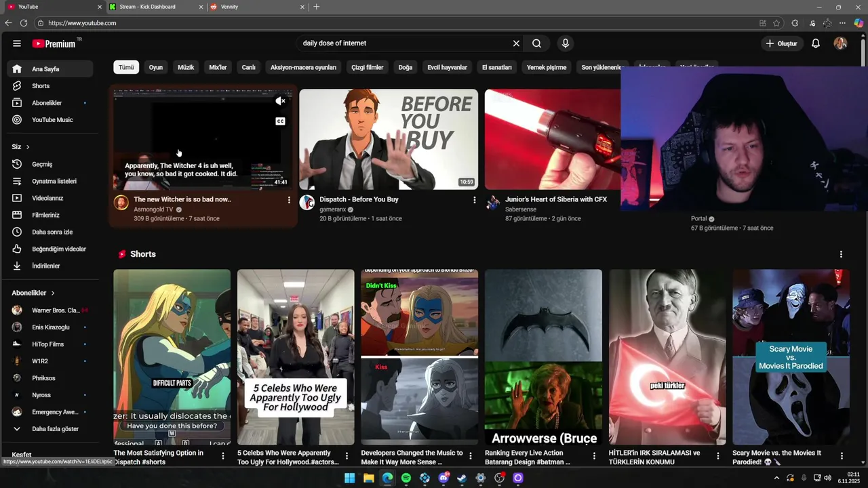Select the Müzik filter chip
868x488 pixels.
click(x=186, y=67)
